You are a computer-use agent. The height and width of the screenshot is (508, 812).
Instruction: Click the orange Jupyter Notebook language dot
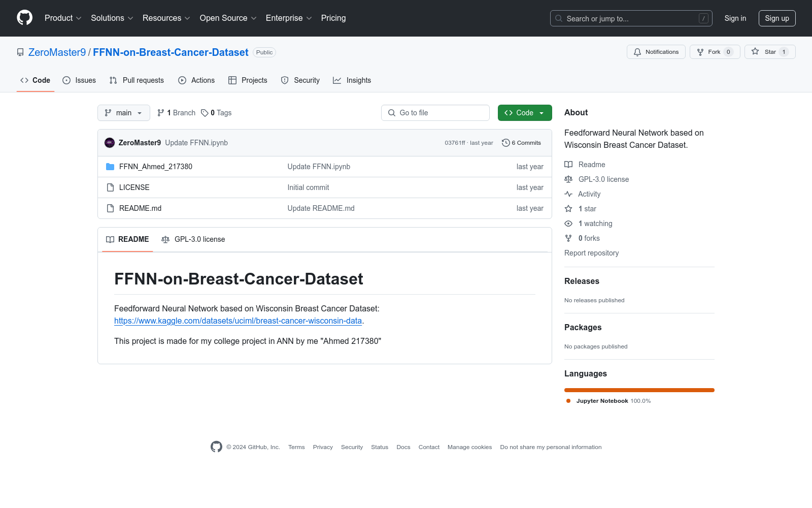point(568,401)
